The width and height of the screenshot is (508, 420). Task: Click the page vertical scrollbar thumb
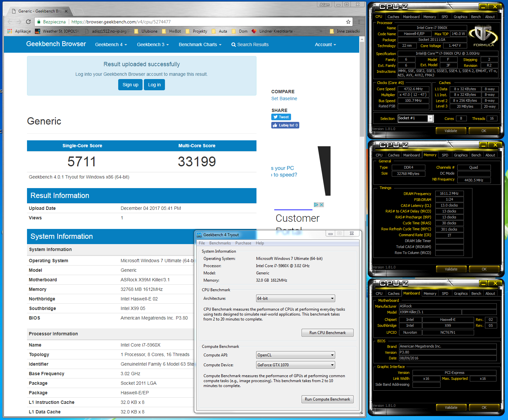point(362,89)
